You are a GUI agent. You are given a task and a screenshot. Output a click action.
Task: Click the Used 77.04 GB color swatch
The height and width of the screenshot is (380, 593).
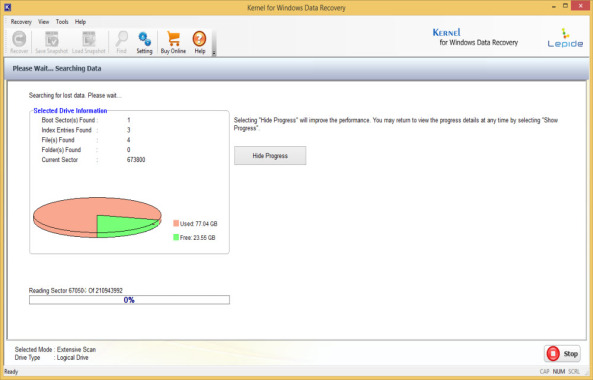pyautogui.click(x=176, y=223)
